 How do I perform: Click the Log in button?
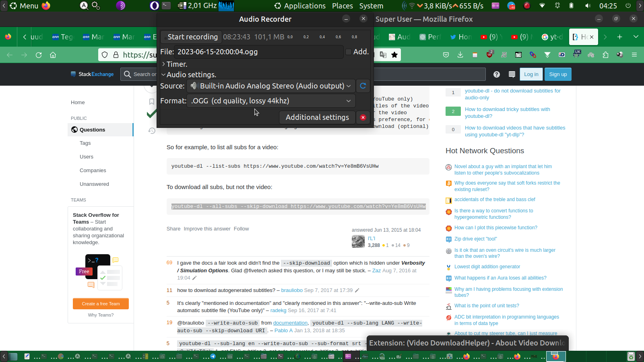click(x=531, y=74)
